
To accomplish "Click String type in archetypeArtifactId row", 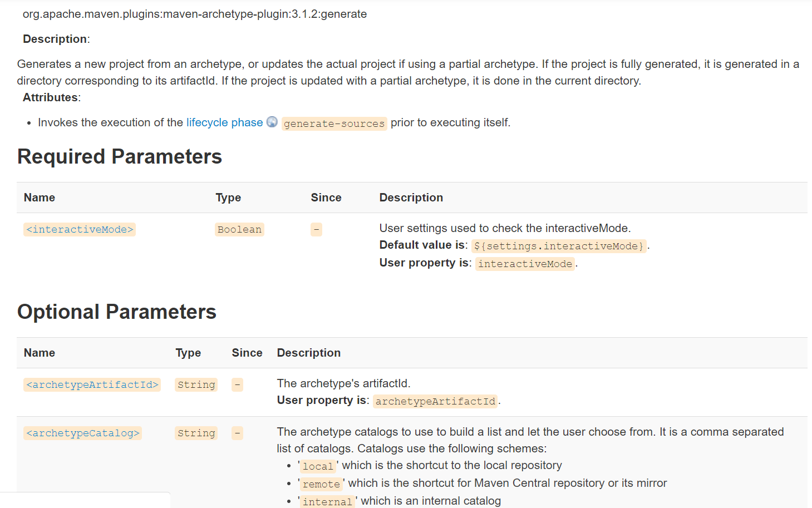I will [196, 384].
